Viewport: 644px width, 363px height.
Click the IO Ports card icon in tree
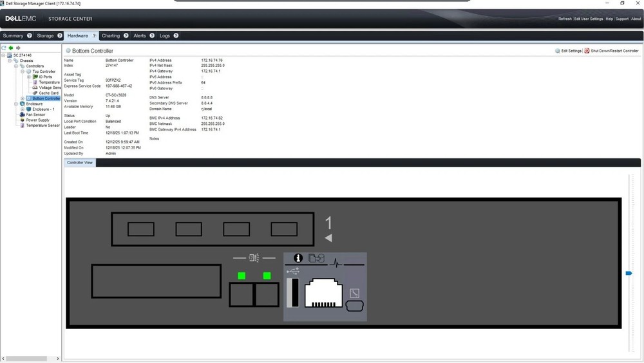pos(35,77)
